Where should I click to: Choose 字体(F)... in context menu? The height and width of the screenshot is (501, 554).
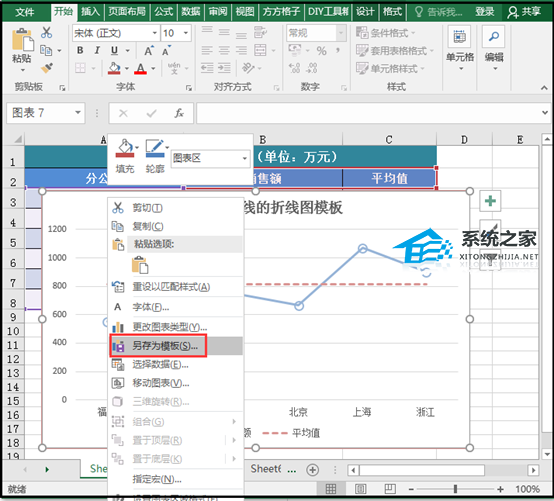[x=176, y=307]
